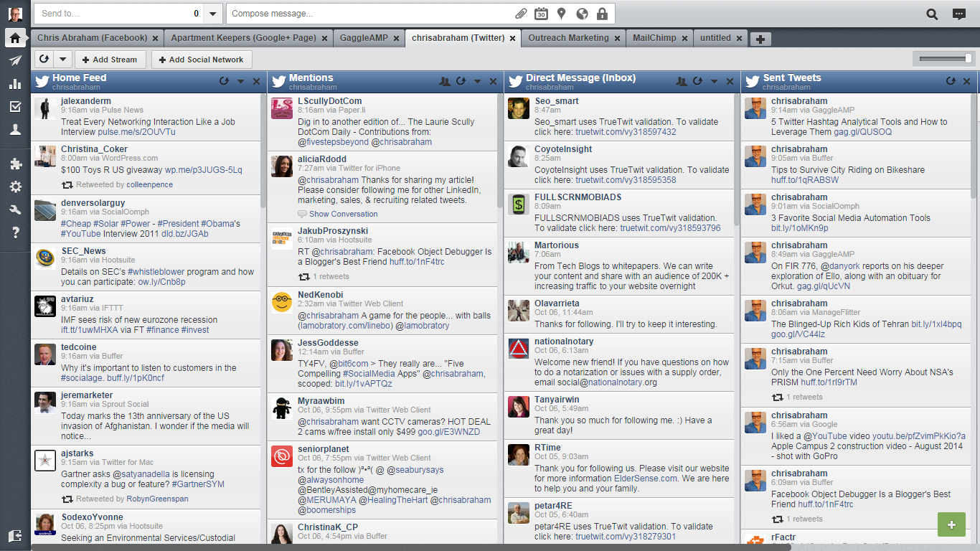Viewport: 980px width, 551px height.
Task: Click the Add Social Network button
Action: [201, 60]
